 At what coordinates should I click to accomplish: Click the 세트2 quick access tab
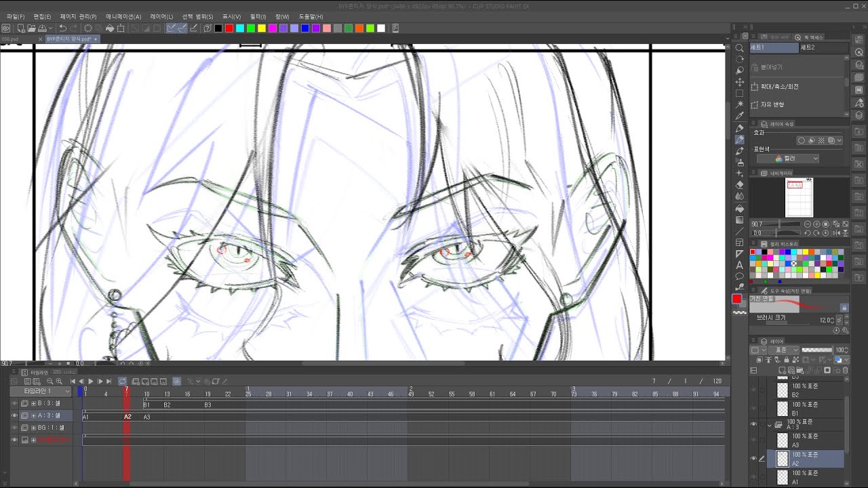[824, 47]
